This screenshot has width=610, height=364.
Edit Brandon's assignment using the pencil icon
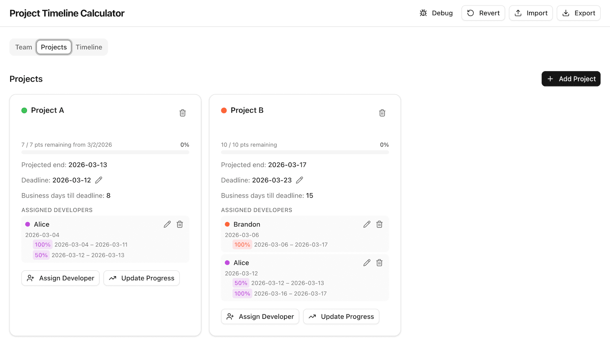[366, 224]
